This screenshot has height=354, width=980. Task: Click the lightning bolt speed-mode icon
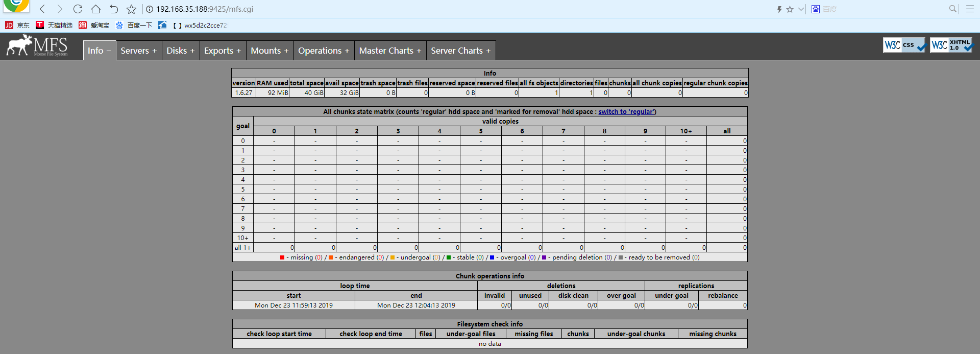point(779,9)
